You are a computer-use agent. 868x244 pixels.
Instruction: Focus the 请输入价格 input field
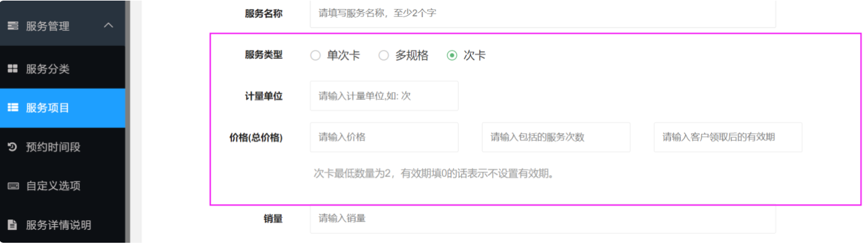tap(384, 137)
